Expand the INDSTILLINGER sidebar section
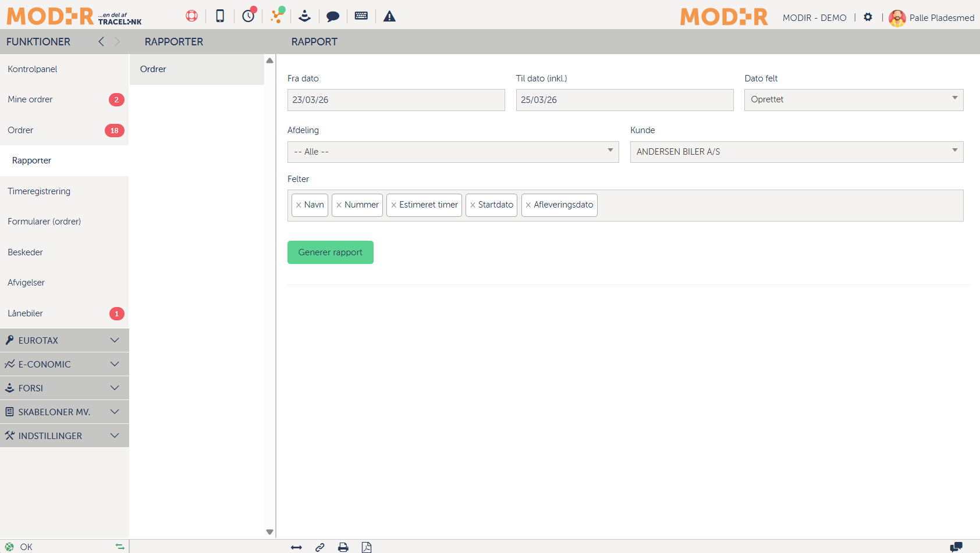Viewport: 980px width, 553px height. 64,436
